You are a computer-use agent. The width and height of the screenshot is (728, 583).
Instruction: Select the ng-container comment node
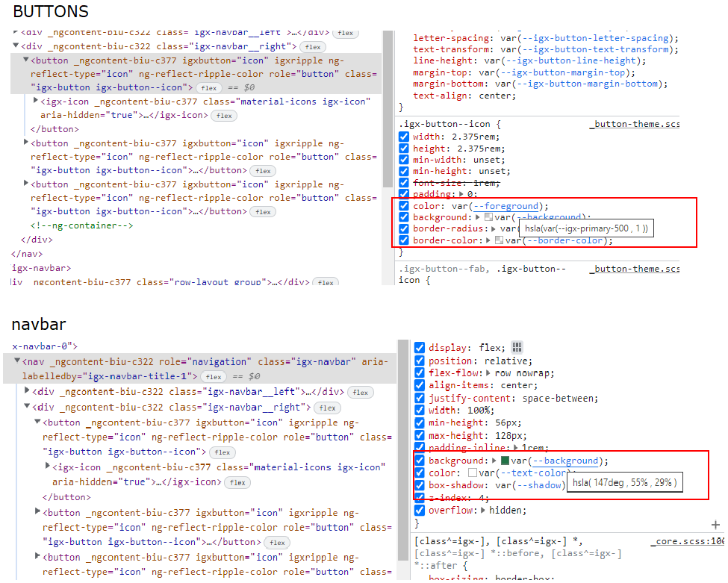point(81,225)
